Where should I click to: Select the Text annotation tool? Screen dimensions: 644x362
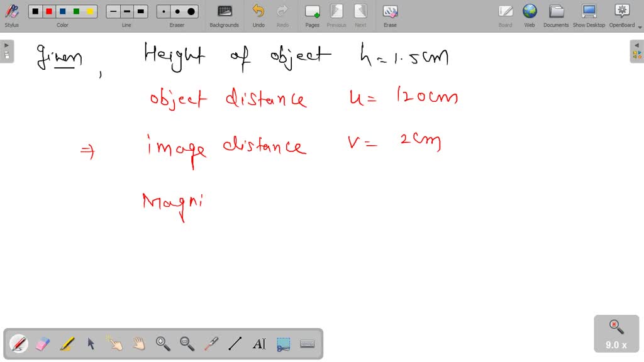click(x=258, y=344)
